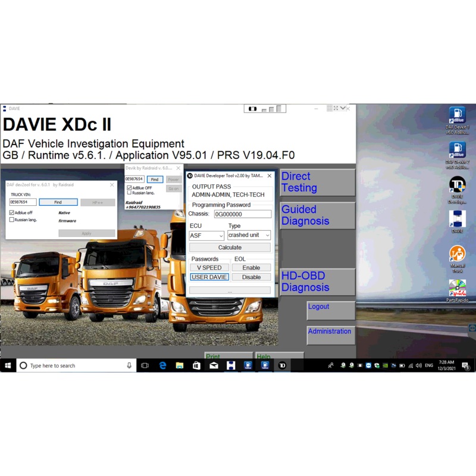Switch to DAVIE Developer Tool taskbar icon

[282, 365]
